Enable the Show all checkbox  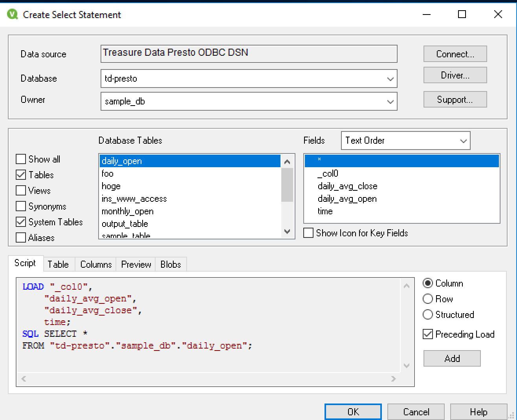21,159
